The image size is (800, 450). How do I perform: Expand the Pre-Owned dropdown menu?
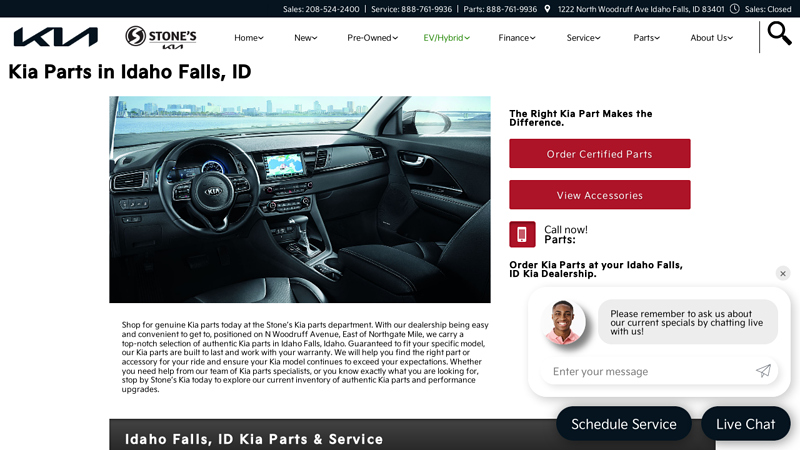click(x=372, y=38)
